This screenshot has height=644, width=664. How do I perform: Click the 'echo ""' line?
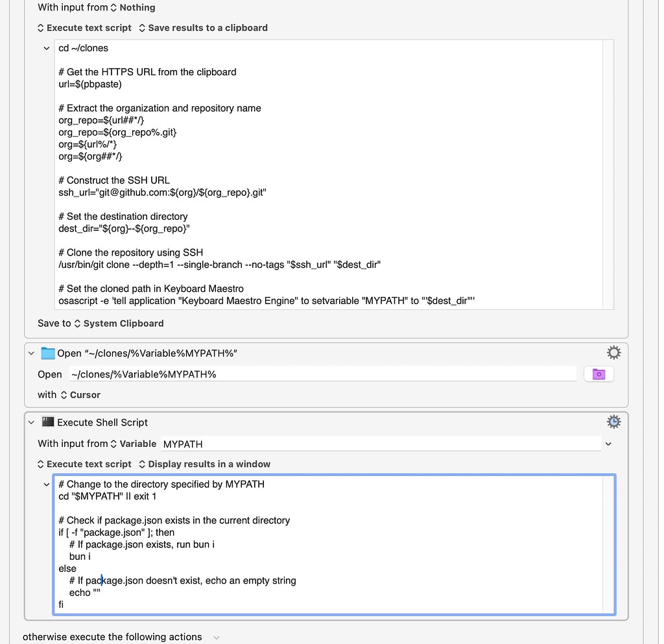coord(85,593)
